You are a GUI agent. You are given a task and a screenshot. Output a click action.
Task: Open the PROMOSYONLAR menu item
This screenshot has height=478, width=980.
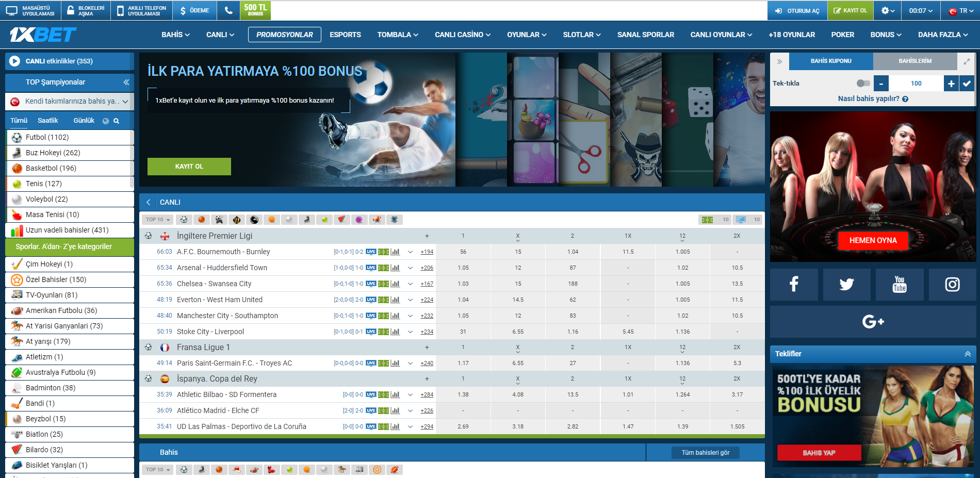tap(284, 35)
